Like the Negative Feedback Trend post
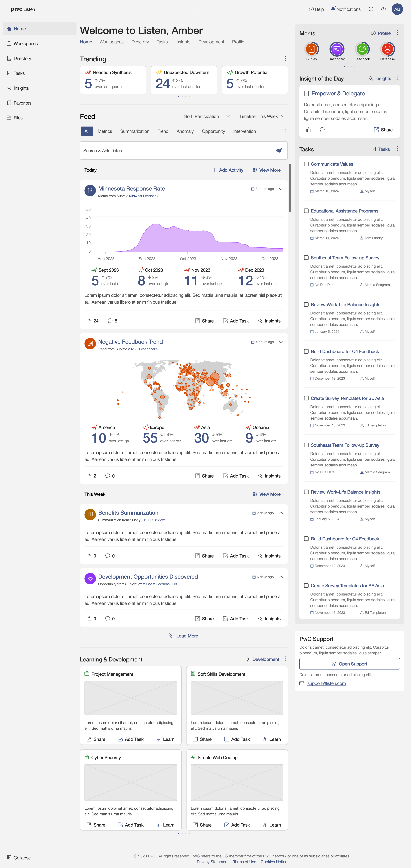This screenshot has height=868, width=411. pos(89,476)
